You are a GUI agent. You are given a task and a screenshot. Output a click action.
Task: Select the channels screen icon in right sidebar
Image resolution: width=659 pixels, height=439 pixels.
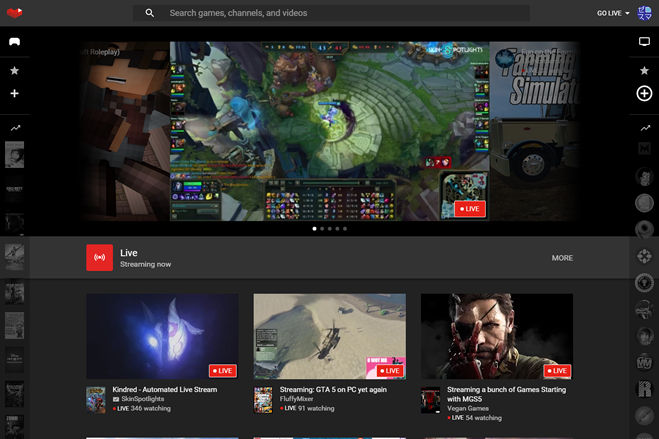[644, 41]
